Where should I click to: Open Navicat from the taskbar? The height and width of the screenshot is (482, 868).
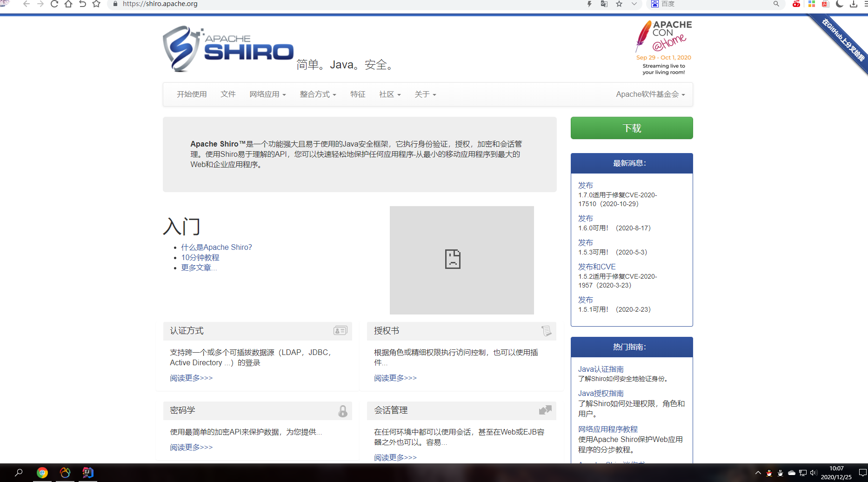point(65,473)
